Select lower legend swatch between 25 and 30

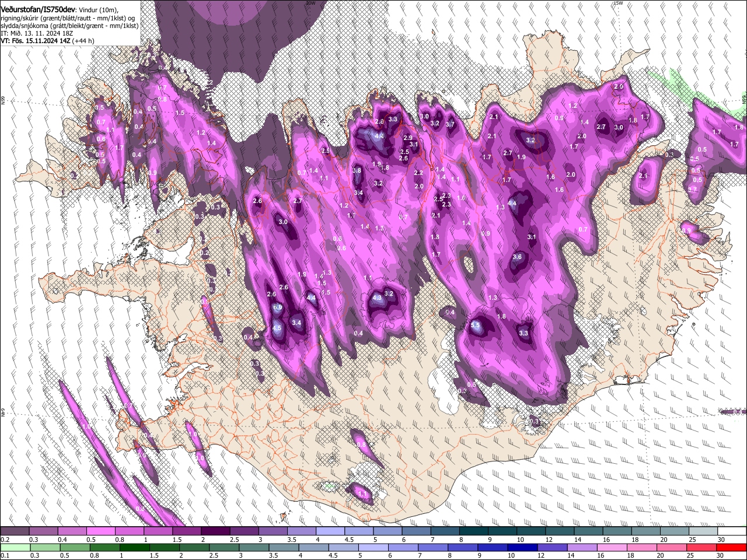[701, 547]
